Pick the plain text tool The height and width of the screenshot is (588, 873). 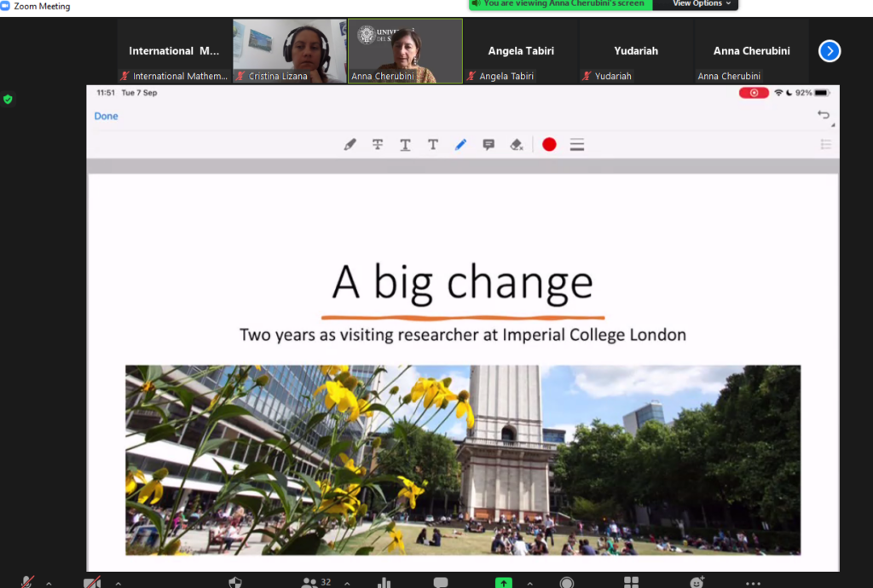point(432,145)
